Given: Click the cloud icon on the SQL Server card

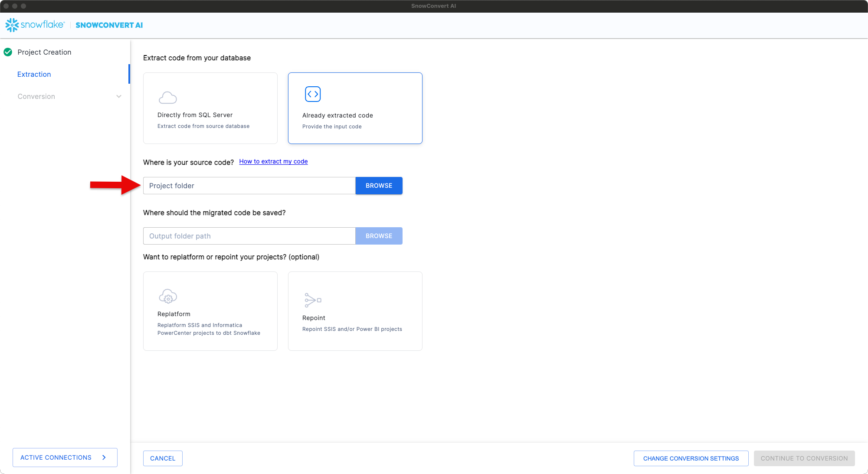Looking at the screenshot, I should pos(168,96).
